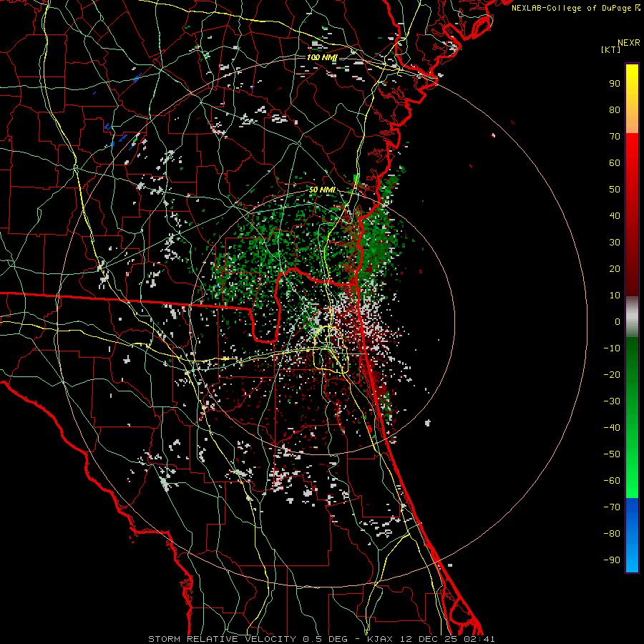644x644 pixels.
Task: Click the 40 value on the velocity scale
Action: (x=615, y=216)
